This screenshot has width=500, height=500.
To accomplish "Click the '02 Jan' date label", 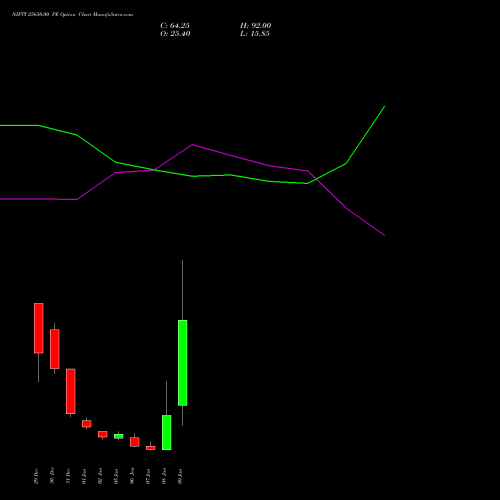I will pos(100,476).
